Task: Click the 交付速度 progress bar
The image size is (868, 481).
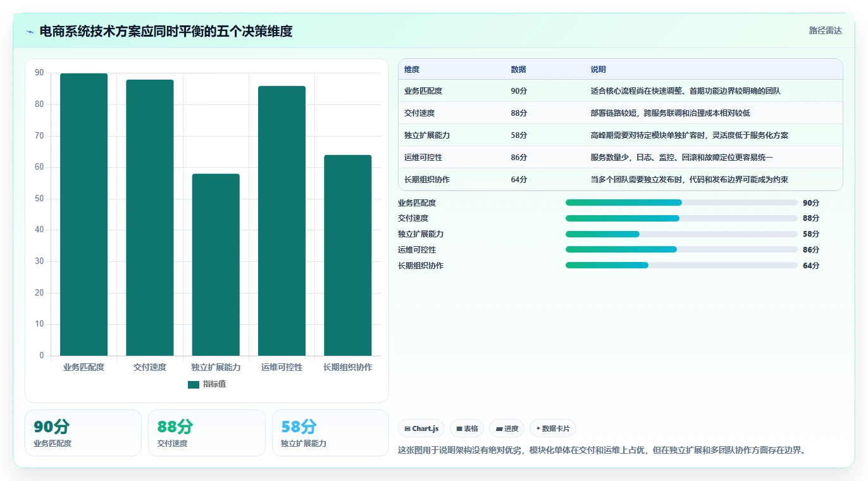Action: pyautogui.click(x=681, y=218)
